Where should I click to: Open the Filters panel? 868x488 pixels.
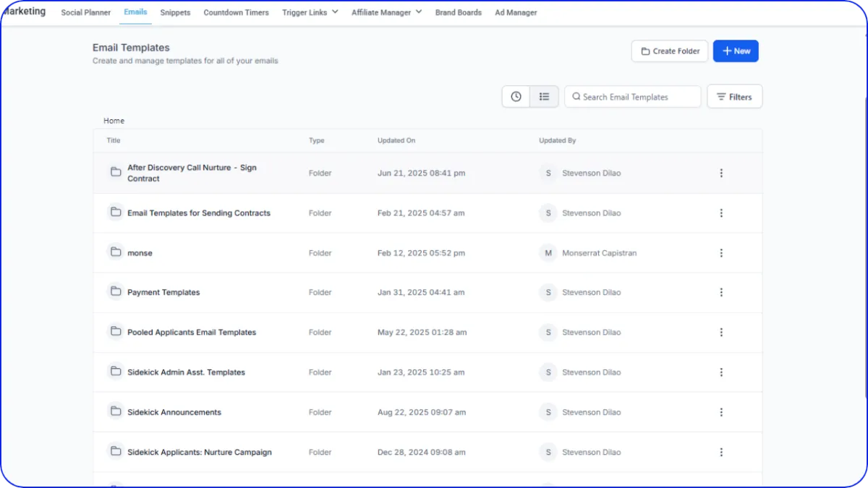(733, 97)
